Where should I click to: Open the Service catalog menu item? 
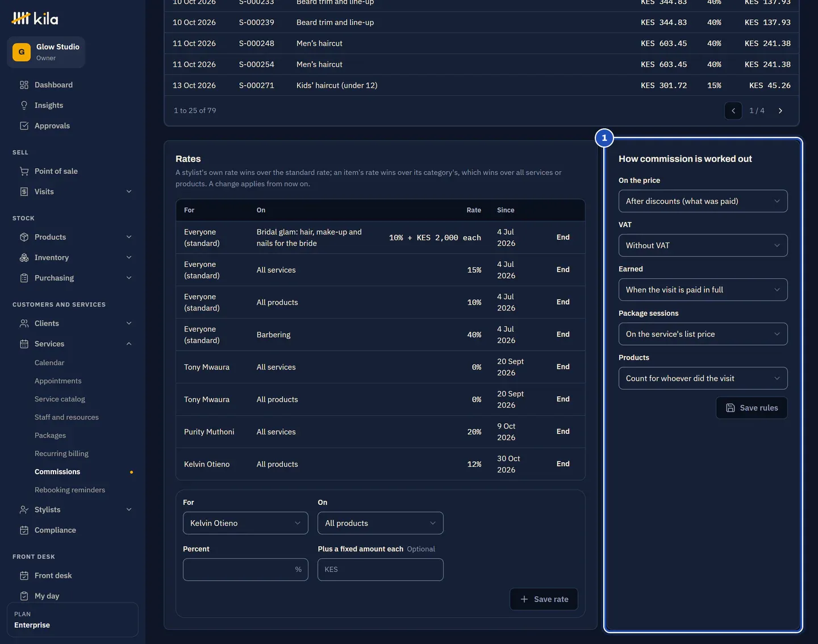pyautogui.click(x=60, y=399)
